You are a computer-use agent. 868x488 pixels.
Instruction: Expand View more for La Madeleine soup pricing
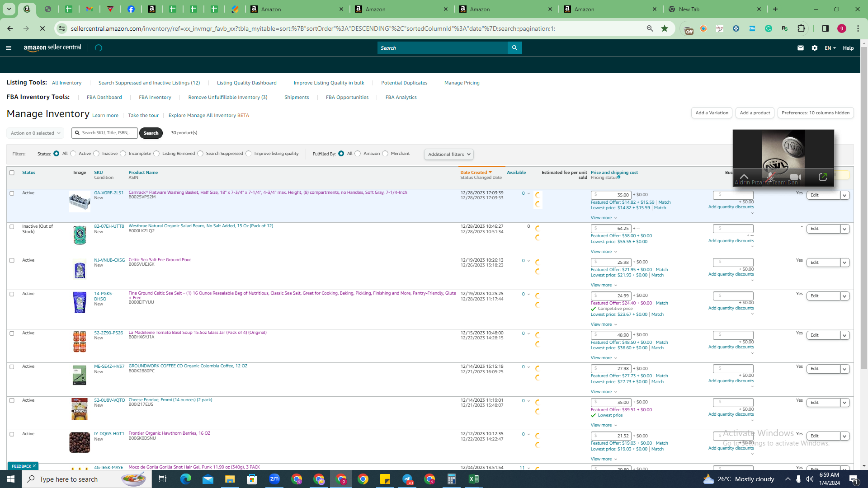point(604,358)
